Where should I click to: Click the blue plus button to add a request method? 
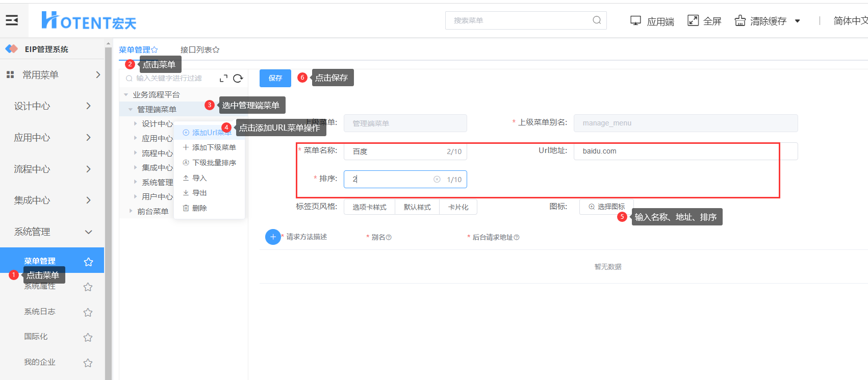(273, 237)
